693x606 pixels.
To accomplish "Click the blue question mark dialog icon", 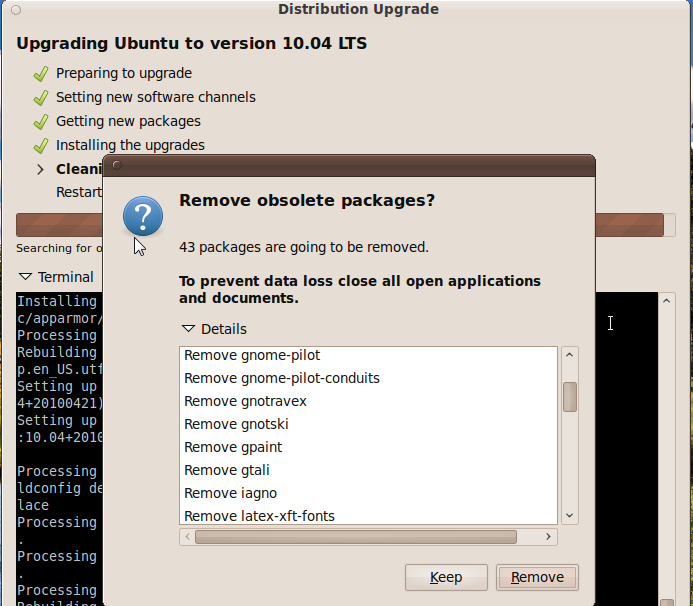I will click(x=143, y=216).
